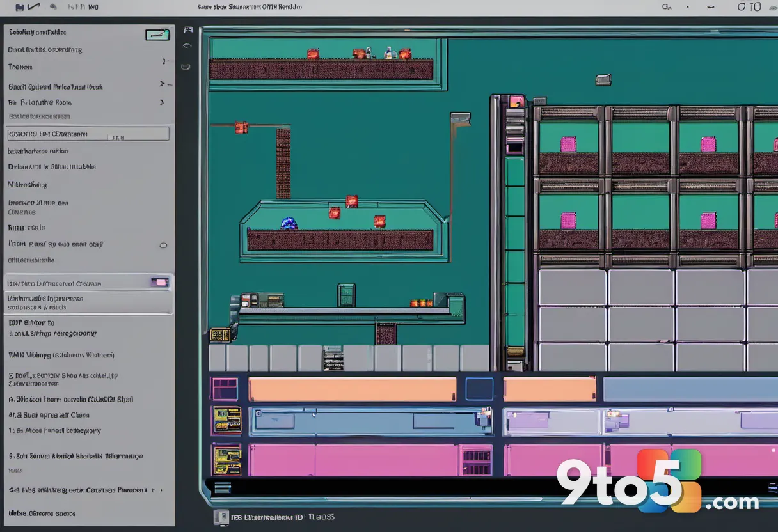Click the top icon in the narrow vertical strip
This screenshot has height=532, width=778.
point(188,30)
